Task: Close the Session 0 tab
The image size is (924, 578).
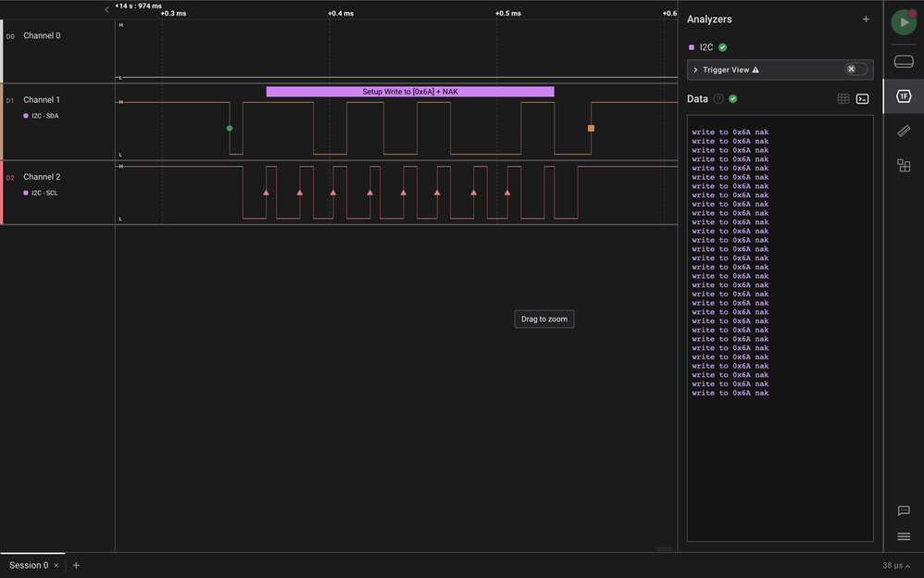Action: (x=56, y=565)
